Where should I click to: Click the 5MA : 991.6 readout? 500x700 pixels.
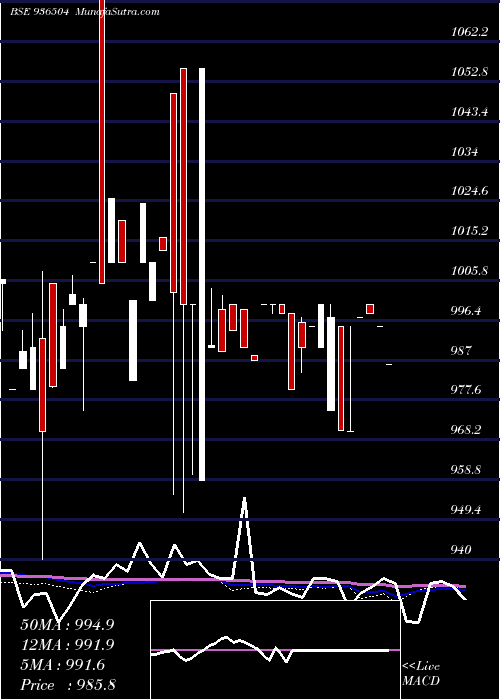pyautogui.click(x=62, y=665)
